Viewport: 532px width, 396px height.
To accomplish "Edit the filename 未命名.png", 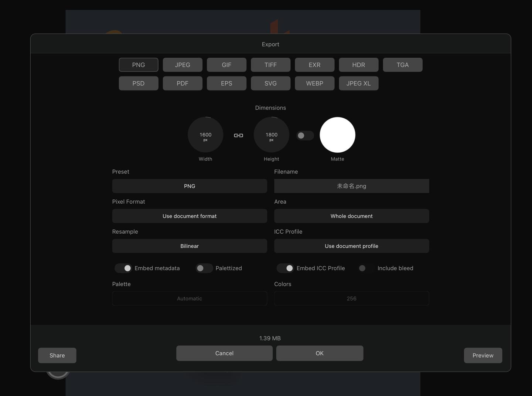I will click(x=351, y=186).
